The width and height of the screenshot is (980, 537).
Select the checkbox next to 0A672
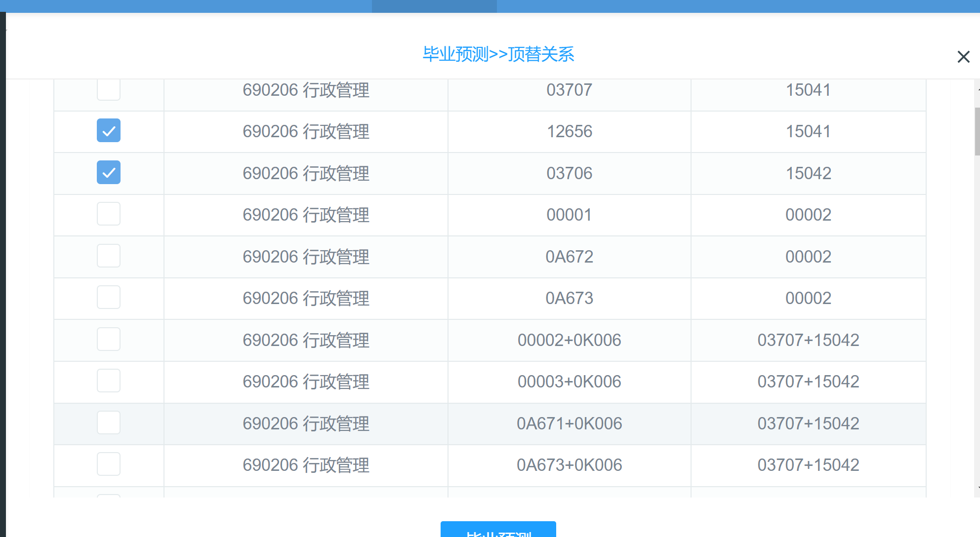click(x=108, y=255)
